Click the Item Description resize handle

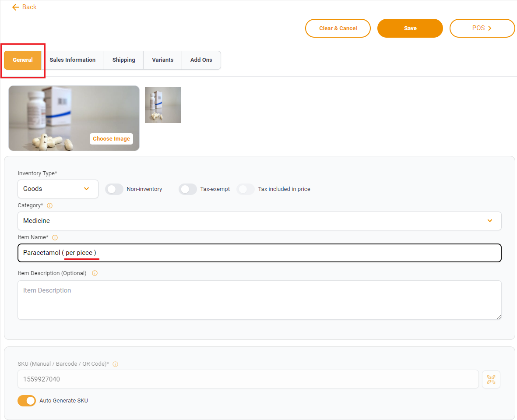(x=499, y=317)
